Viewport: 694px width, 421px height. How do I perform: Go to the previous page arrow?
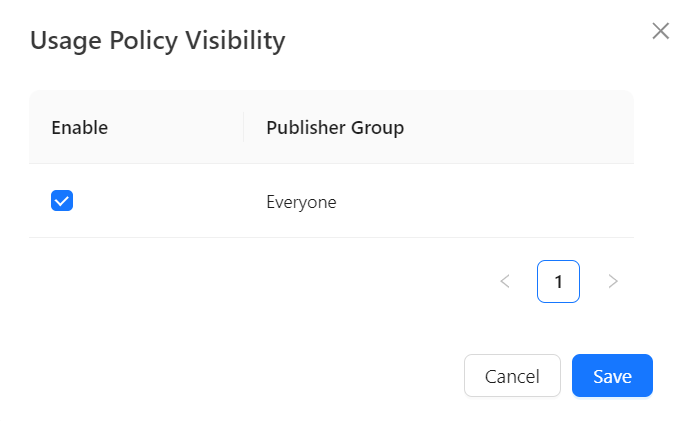[x=505, y=282]
